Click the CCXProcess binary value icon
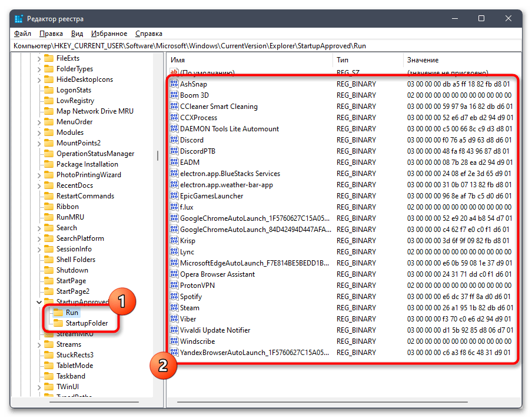Screen dimensions: 532x418 click(x=174, y=117)
